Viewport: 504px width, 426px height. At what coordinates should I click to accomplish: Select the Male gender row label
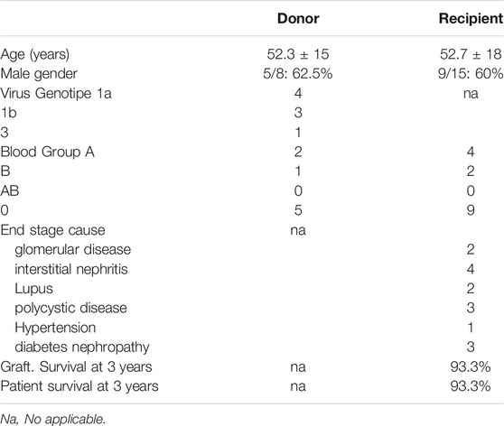[39, 74]
